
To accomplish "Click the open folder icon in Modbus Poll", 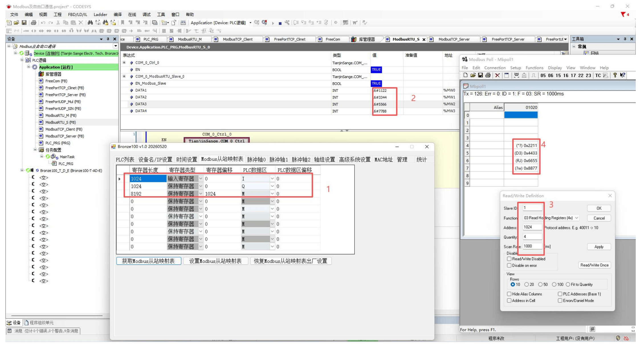I will [473, 75].
